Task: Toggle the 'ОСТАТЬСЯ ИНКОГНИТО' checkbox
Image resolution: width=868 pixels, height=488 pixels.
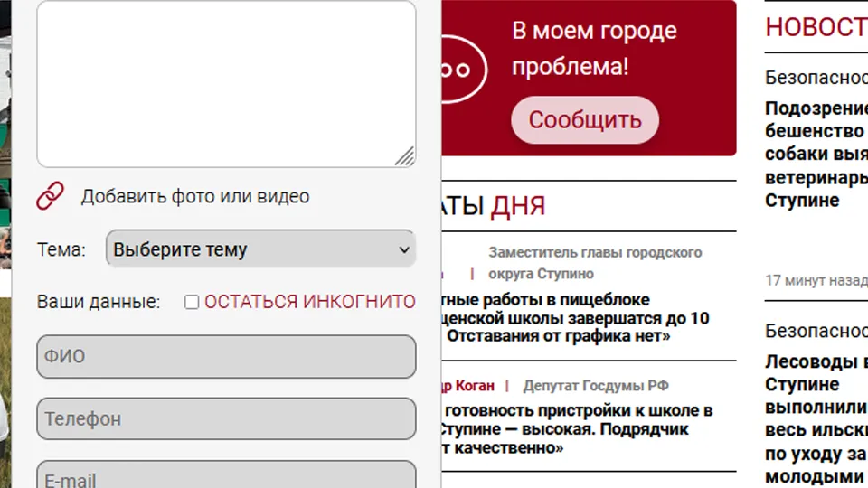Action: click(x=192, y=302)
